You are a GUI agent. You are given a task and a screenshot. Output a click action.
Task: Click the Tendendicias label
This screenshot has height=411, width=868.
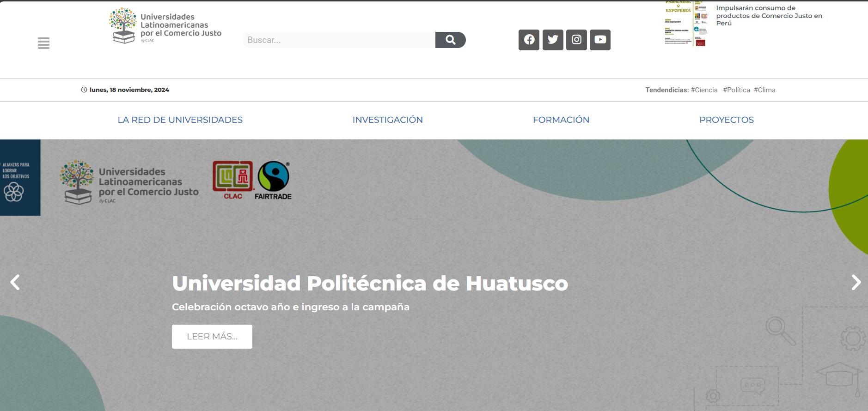(x=667, y=90)
